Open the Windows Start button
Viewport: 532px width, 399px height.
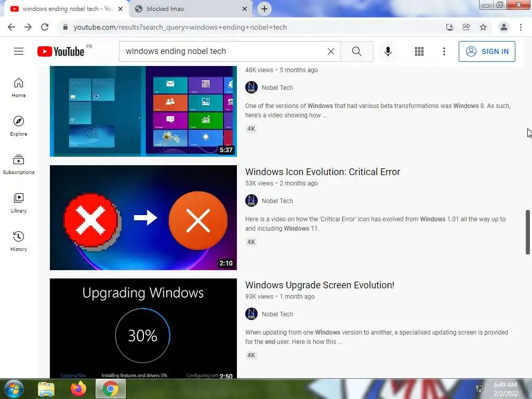point(13,389)
